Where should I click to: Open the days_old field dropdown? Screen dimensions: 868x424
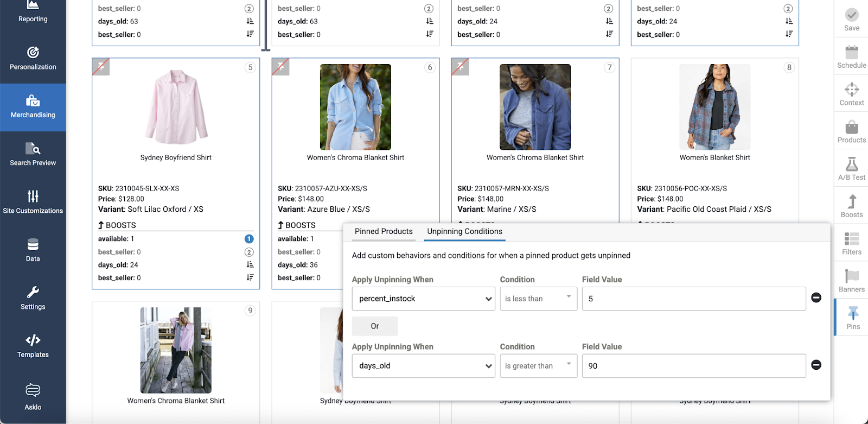423,366
